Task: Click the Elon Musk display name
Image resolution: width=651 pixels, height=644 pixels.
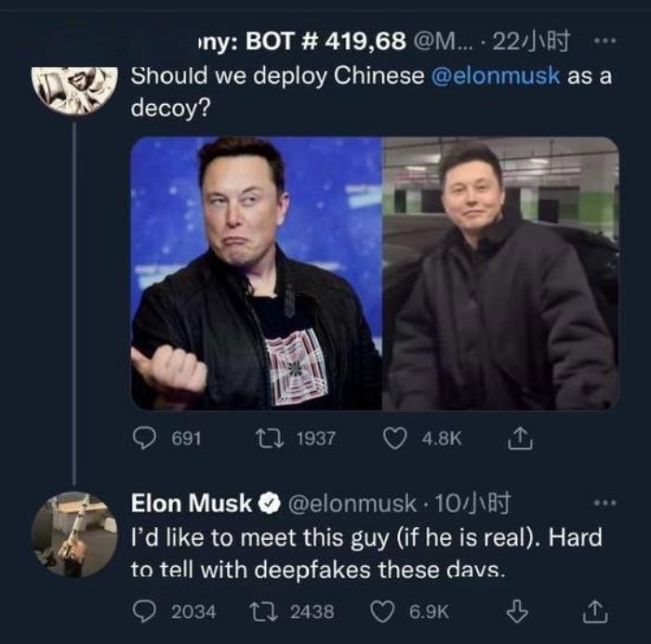Action: coord(192,505)
